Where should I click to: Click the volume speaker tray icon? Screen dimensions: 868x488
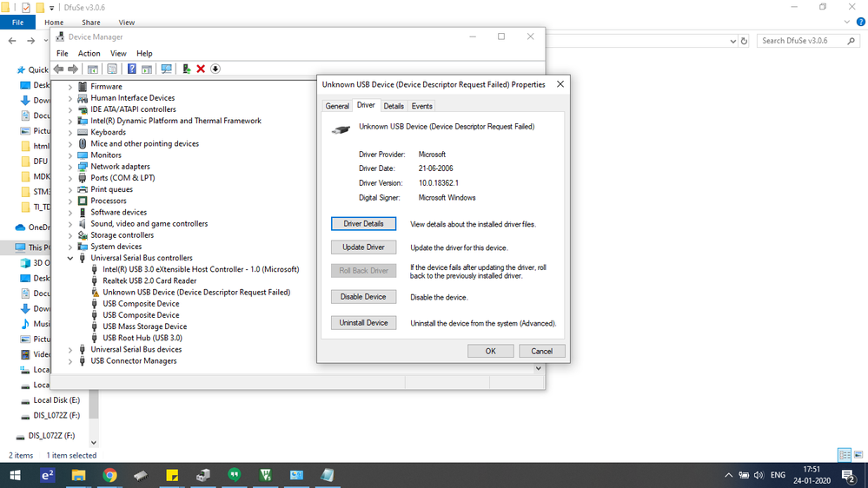(x=759, y=475)
